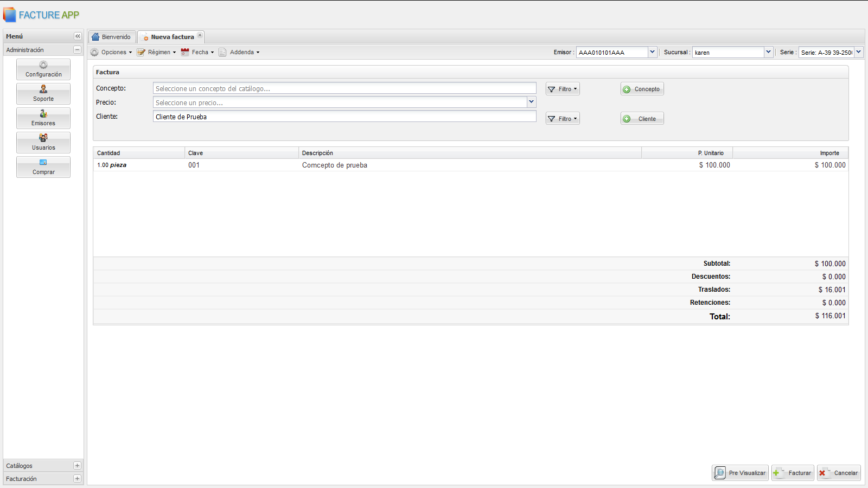Switch to the Bienvenido tab

pos(112,37)
